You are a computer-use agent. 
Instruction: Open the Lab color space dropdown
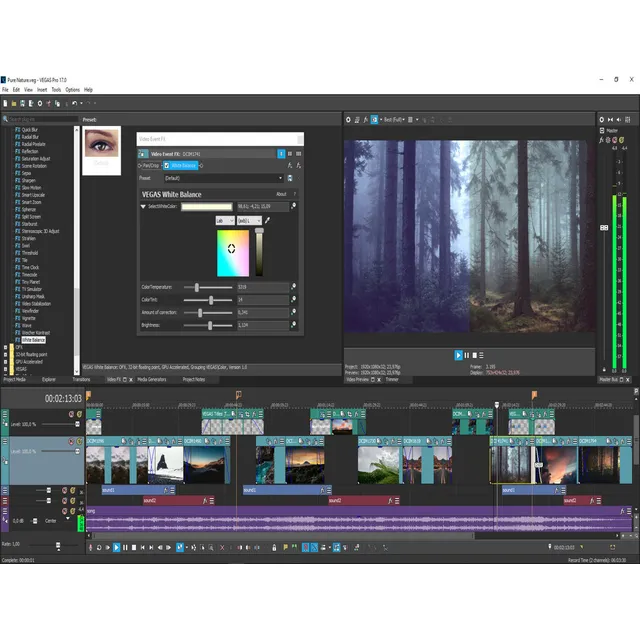tap(225, 221)
